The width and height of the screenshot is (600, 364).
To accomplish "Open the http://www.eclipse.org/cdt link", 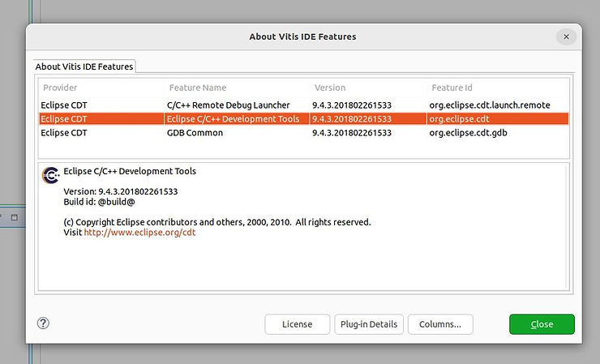I will pos(139,233).
